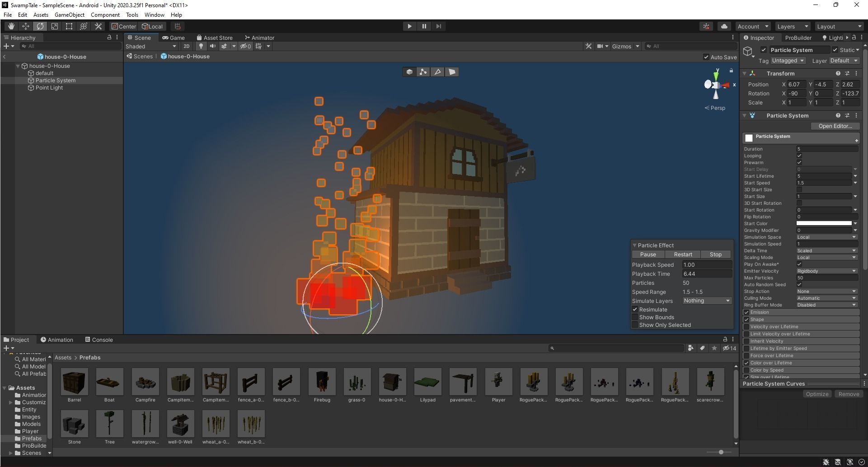Toggle Prewarm checkbox
868x467 pixels.
click(x=799, y=162)
